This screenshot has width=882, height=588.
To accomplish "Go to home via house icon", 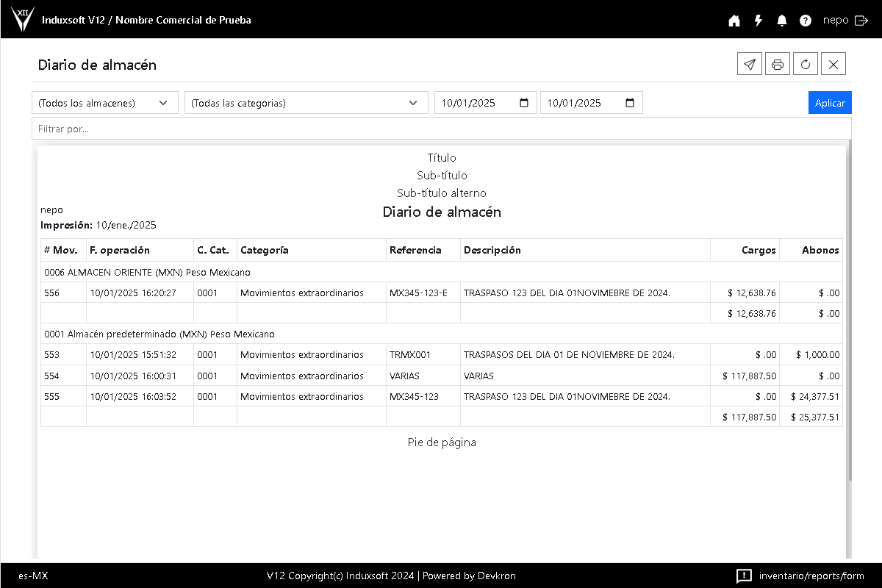I will tap(734, 21).
